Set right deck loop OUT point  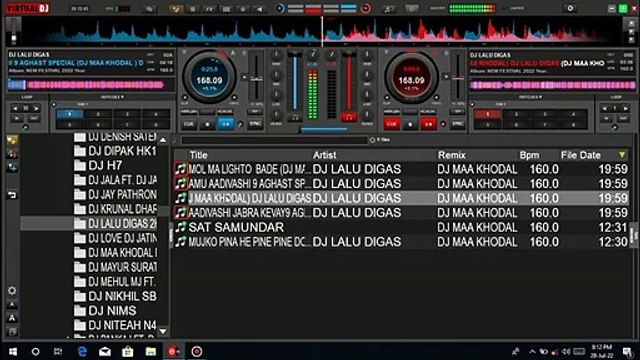click(x=623, y=118)
